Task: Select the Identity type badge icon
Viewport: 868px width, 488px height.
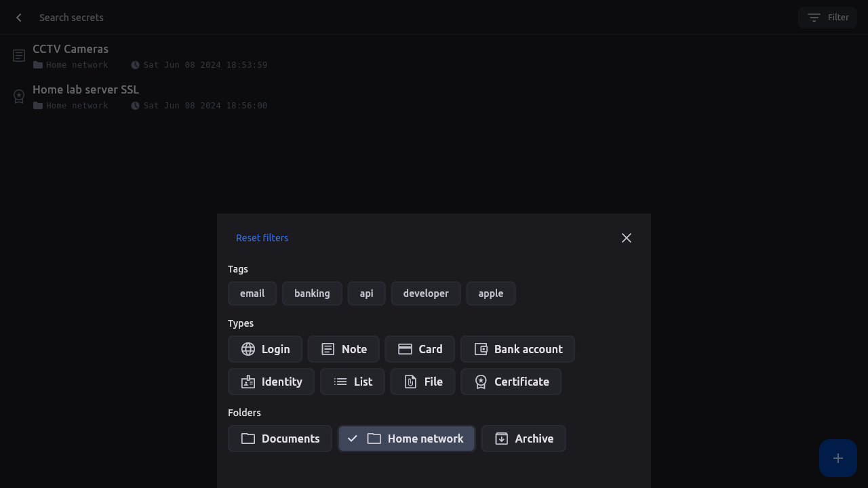Action: [248, 382]
